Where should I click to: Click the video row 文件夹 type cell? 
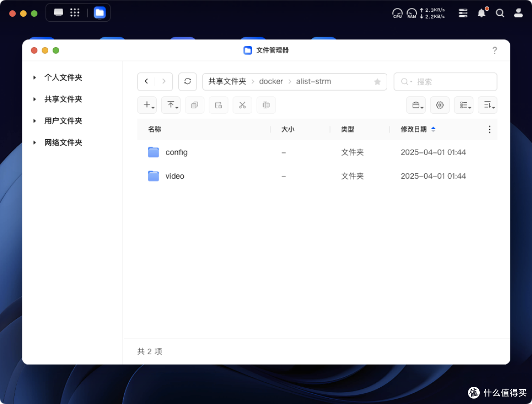point(352,176)
